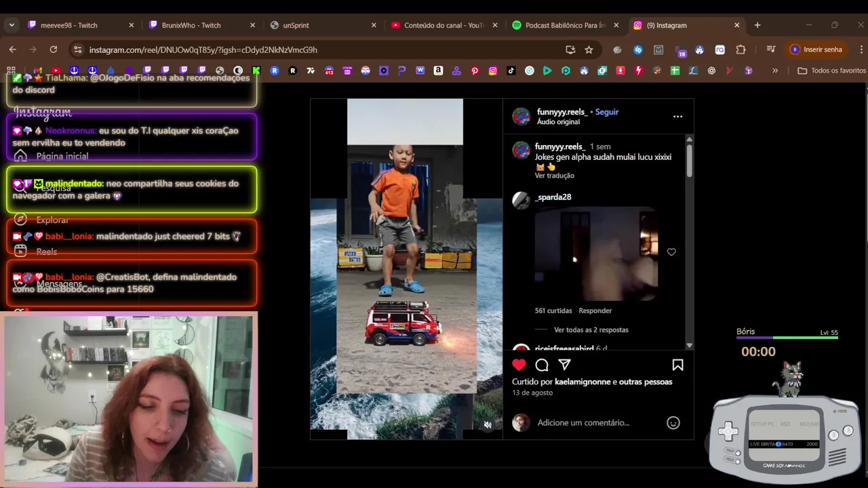The width and height of the screenshot is (868, 488).
Task: Click outras pessoas likes link
Action: point(646,382)
